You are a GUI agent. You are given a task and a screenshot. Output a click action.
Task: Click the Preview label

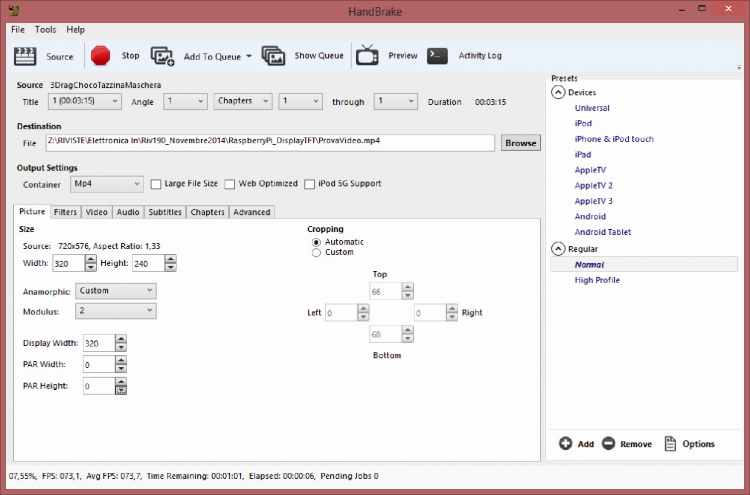pos(403,55)
